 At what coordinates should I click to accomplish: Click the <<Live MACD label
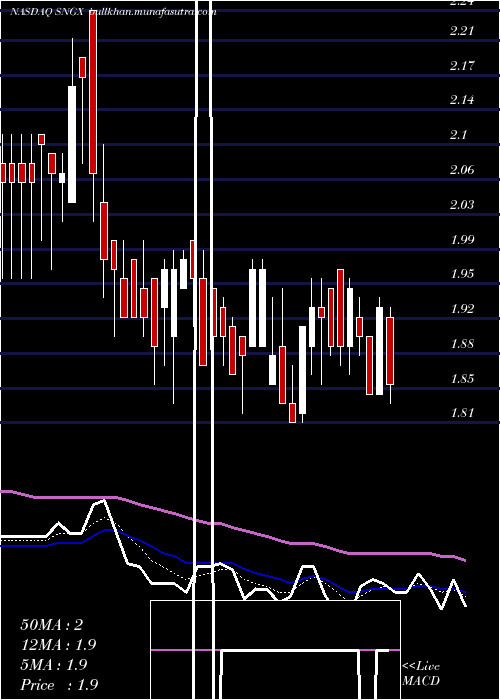421,673
